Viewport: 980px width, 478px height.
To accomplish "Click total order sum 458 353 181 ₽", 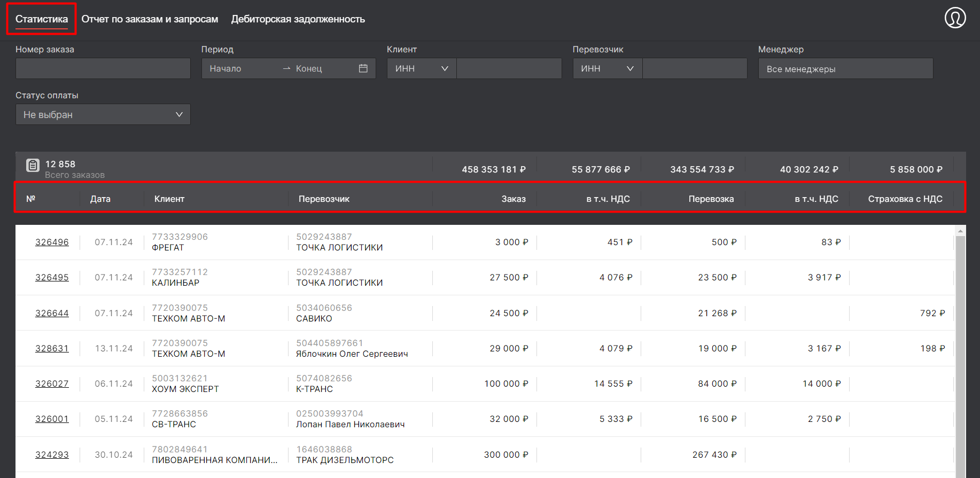I will 494,169.
